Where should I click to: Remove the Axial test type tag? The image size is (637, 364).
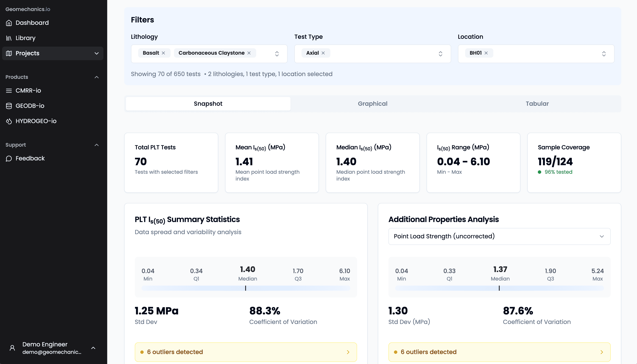[323, 53]
